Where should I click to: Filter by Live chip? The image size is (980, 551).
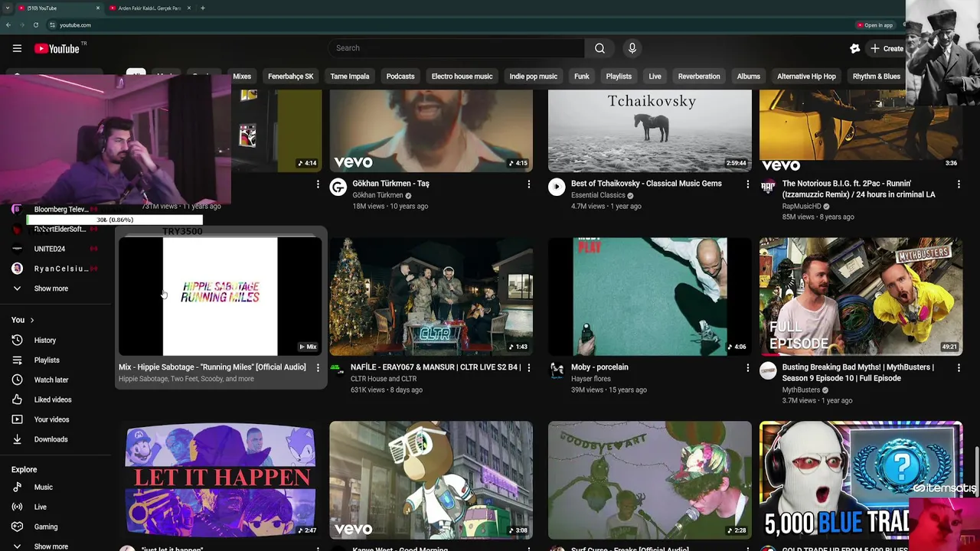pos(655,77)
